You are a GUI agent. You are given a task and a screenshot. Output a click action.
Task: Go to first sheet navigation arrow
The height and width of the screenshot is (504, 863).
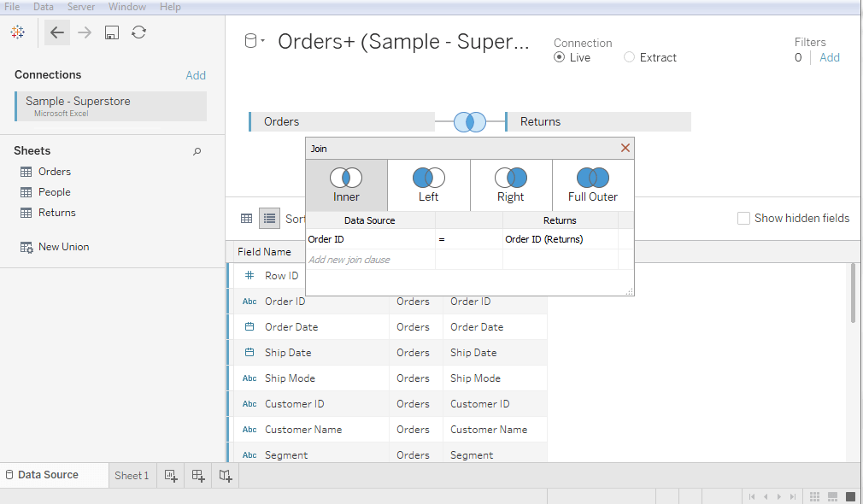click(x=752, y=496)
